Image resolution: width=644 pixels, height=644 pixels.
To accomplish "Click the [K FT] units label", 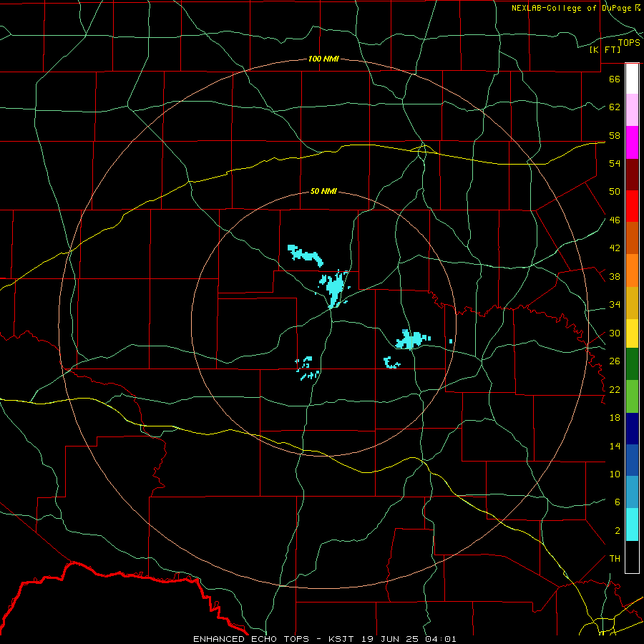I will pyautogui.click(x=605, y=49).
